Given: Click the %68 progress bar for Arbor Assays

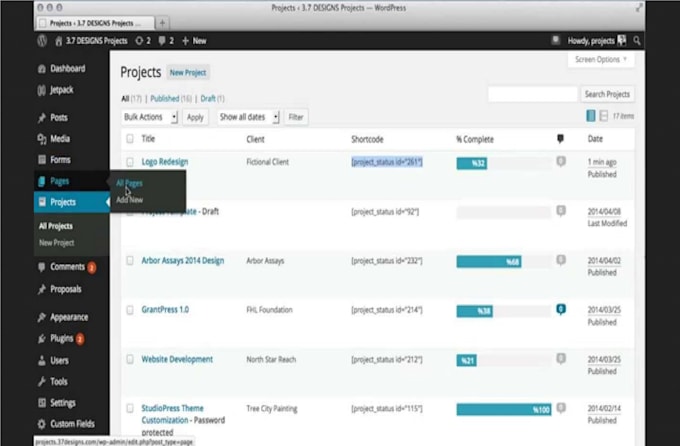Looking at the screenshot, I should [489, 262].
